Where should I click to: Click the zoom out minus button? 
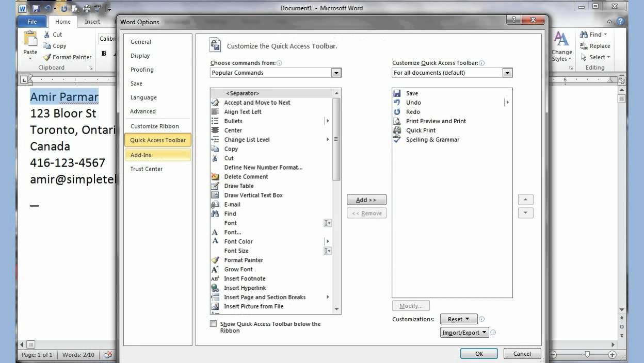[553, 355]
